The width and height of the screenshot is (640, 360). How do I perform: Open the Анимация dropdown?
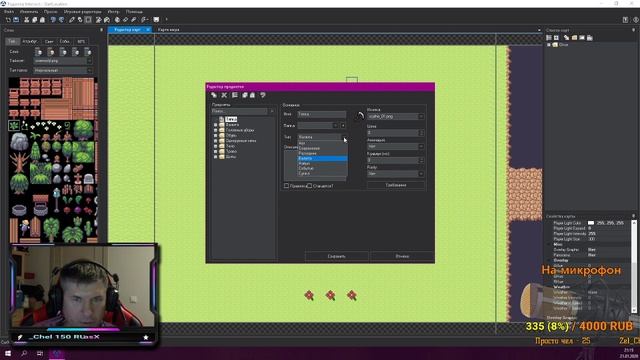(x=421, y=147)
